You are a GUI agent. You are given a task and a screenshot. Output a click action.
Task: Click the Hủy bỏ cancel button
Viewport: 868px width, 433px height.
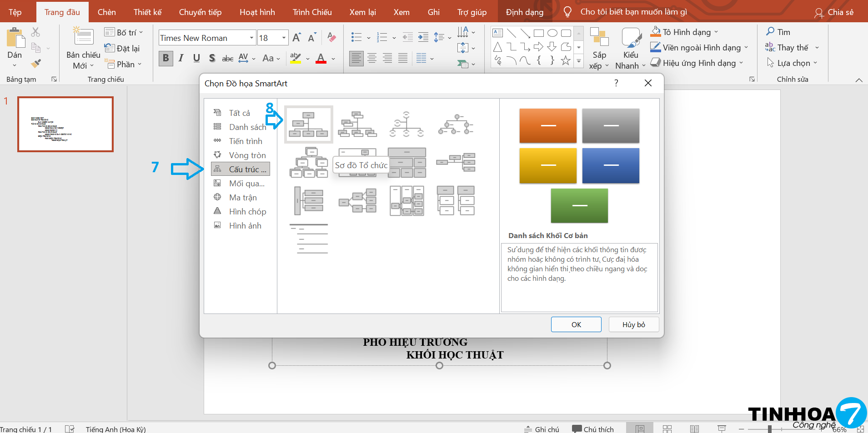click(633, 324)
